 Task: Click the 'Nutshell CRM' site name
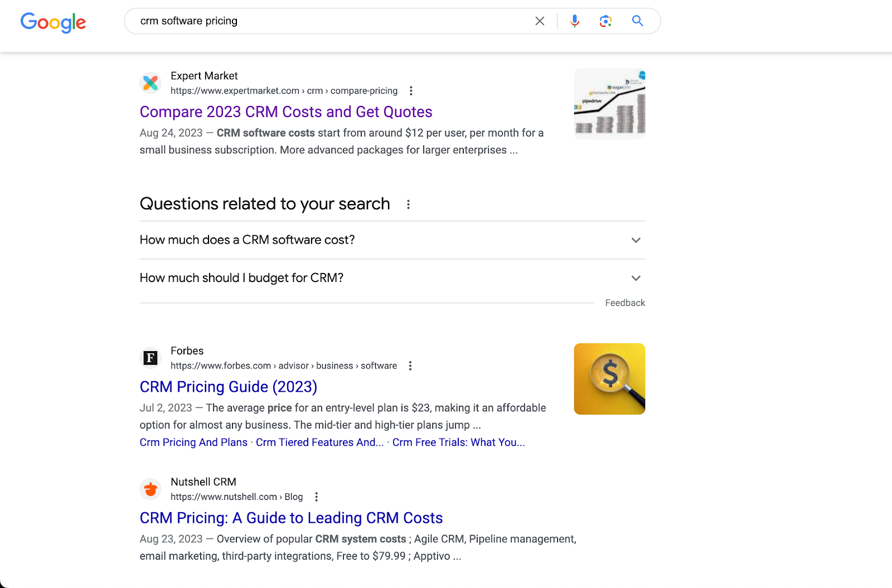click(x=203, y=482)
